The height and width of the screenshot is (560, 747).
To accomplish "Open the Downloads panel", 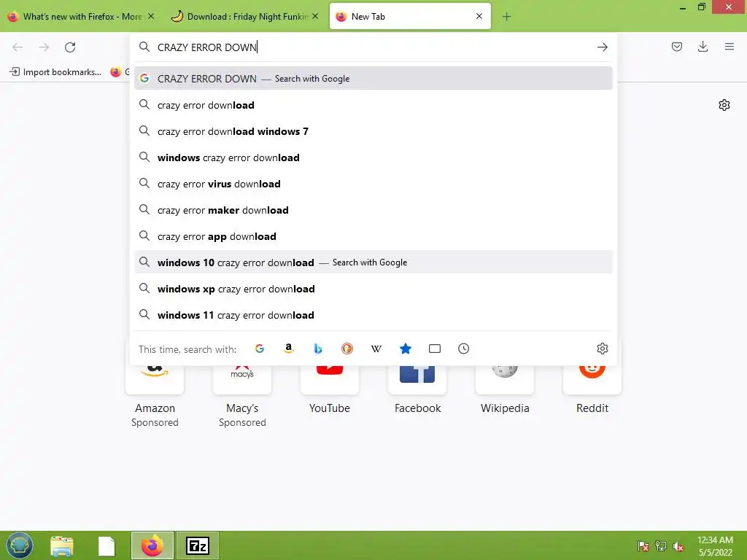I will click(703, 47).
